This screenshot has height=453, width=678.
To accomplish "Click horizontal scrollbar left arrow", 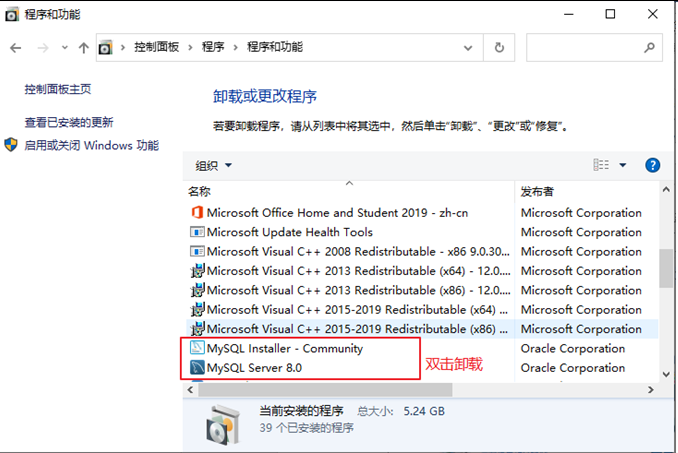I will [x=190, y=390].
